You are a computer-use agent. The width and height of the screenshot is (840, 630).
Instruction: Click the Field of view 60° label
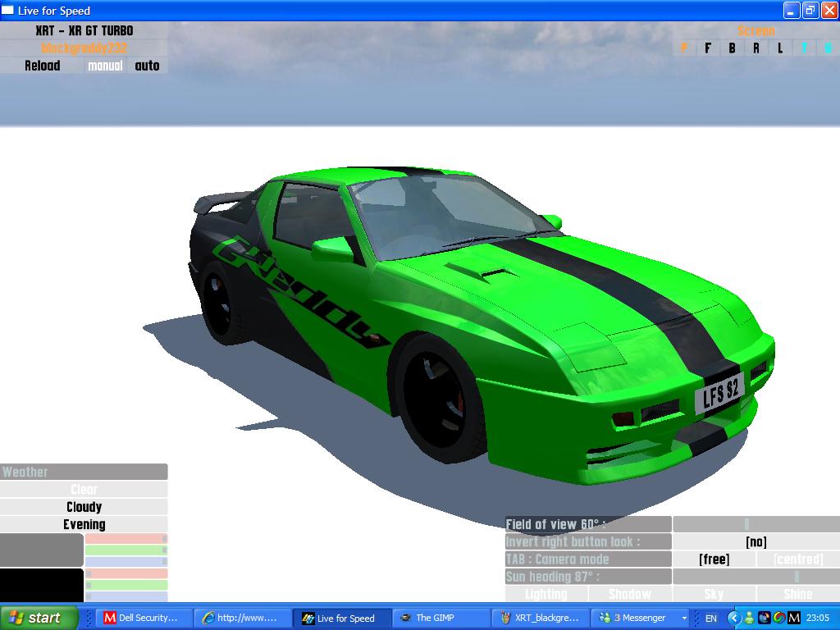click(x=588, y=524)
